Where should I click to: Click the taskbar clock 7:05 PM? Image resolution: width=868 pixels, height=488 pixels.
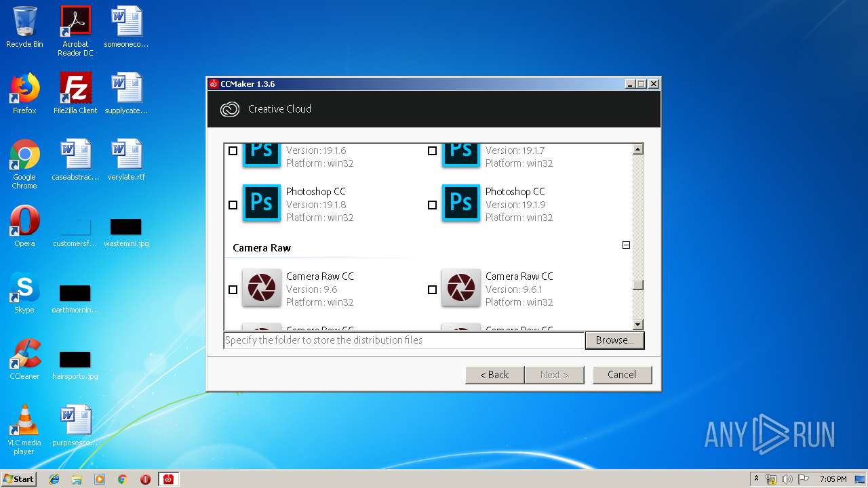[x=833, y=479]
